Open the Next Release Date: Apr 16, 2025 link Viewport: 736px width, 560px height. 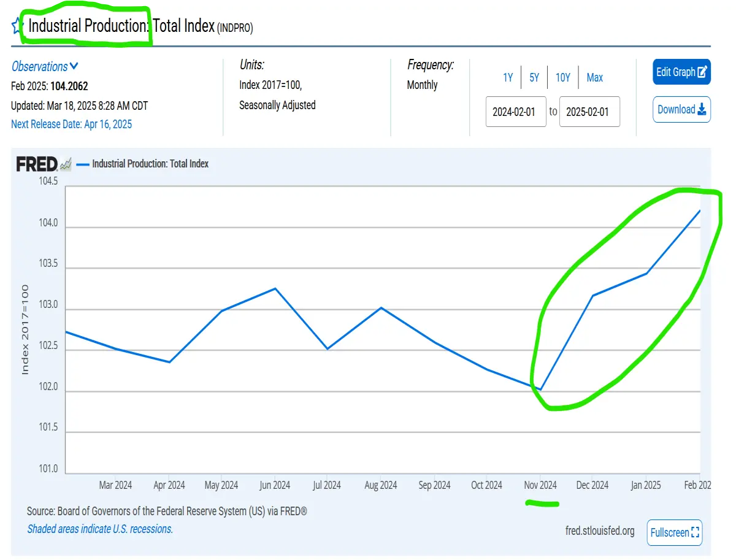coord(71,125)
